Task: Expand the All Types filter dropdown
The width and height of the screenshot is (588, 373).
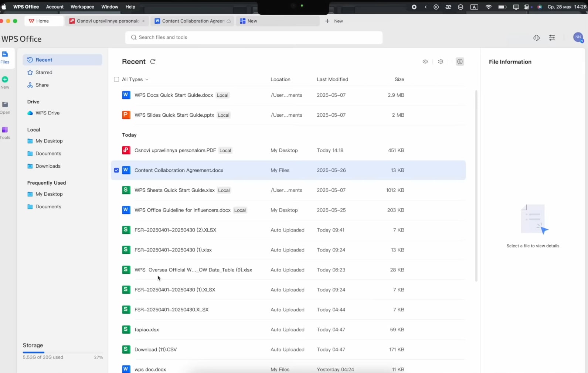Action: (135, 79)
